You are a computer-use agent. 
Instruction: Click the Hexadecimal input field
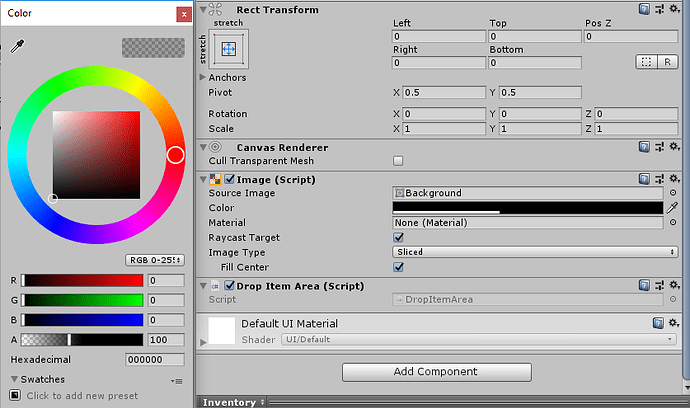(155, 360)
